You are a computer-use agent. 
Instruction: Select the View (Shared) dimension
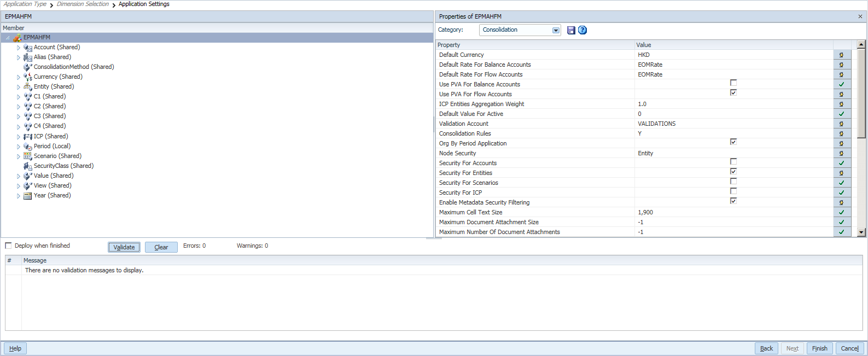(53, 185)
